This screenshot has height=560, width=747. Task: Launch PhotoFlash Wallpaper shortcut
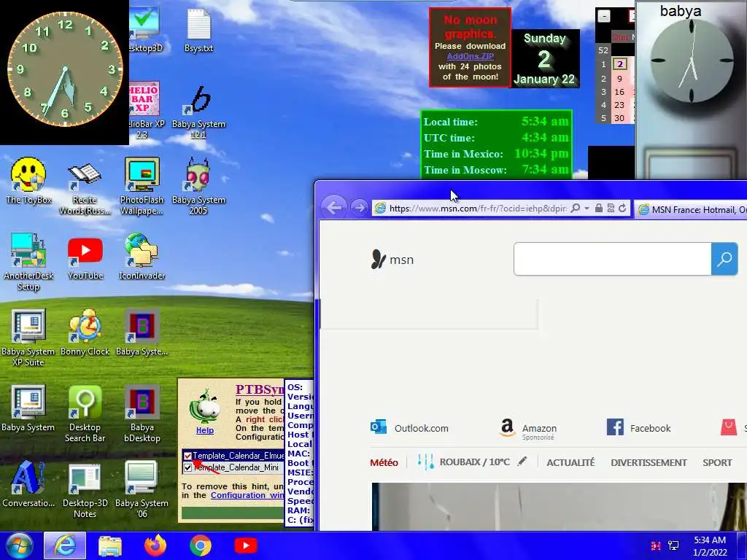(x=142, y=186)
